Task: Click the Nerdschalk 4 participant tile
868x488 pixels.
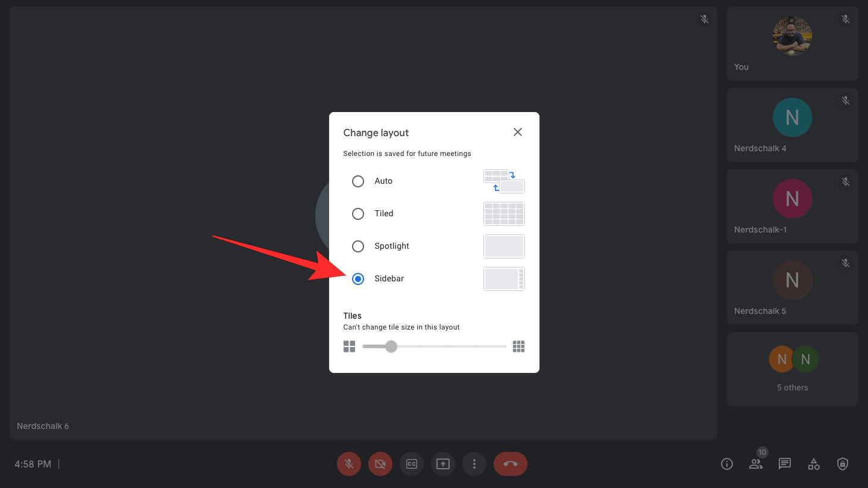Action: (792, 125)
